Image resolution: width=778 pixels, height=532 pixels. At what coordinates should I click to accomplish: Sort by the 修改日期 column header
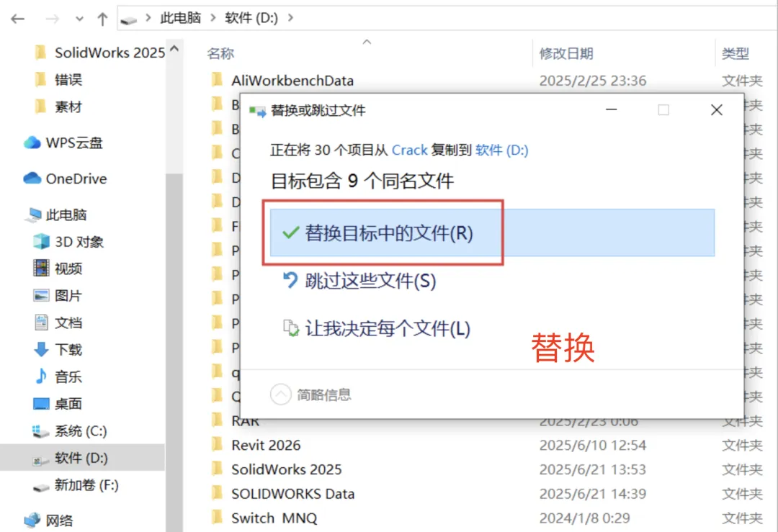coord(566,53)
